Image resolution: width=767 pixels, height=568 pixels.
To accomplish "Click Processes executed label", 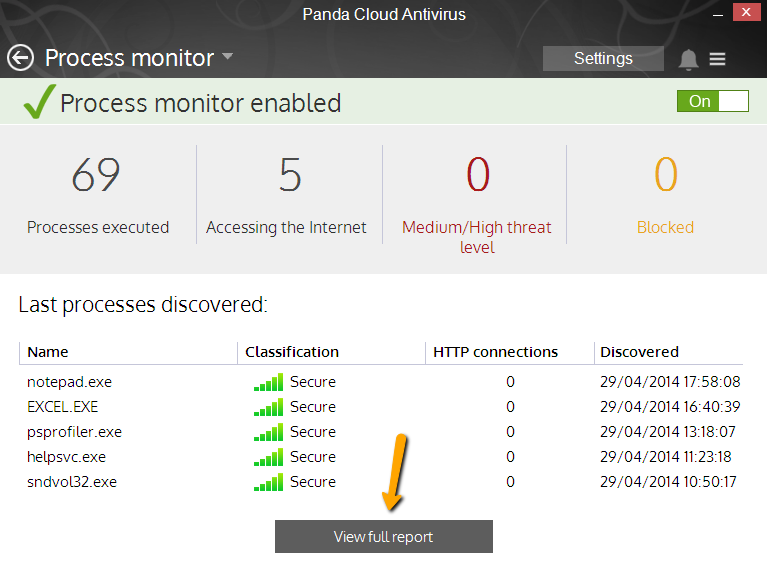I will click(x=98, y=227).
